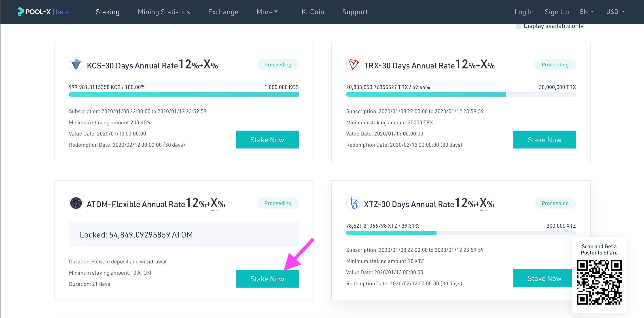Click the KCS subscription progress bar

click(x=184, y=95)
